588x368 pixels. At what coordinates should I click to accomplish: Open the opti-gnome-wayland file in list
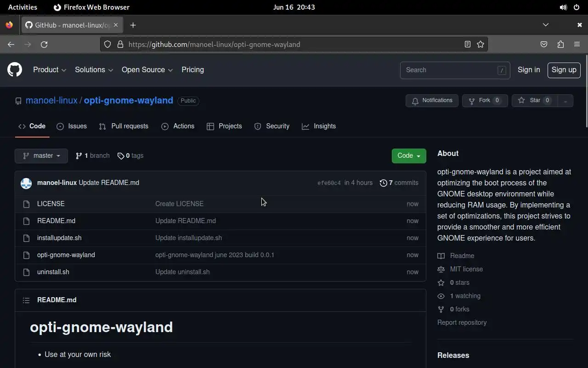(x=66, y=255)
